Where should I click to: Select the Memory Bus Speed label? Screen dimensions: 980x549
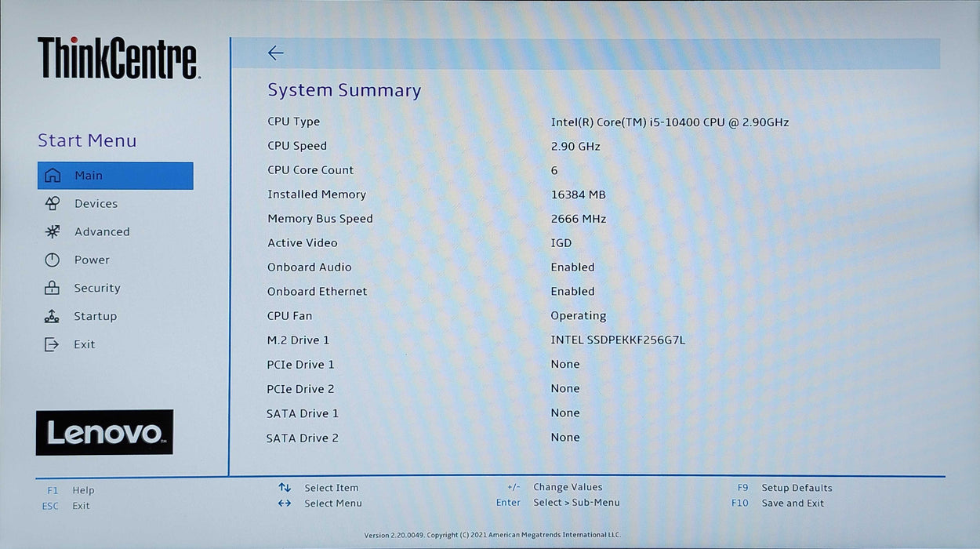point(320,219)
